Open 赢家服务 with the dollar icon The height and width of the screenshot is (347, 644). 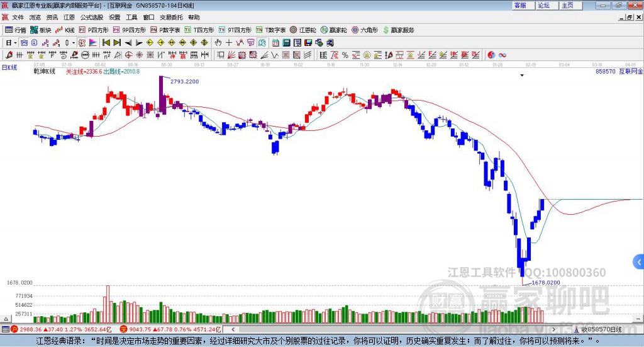point(398,30)
